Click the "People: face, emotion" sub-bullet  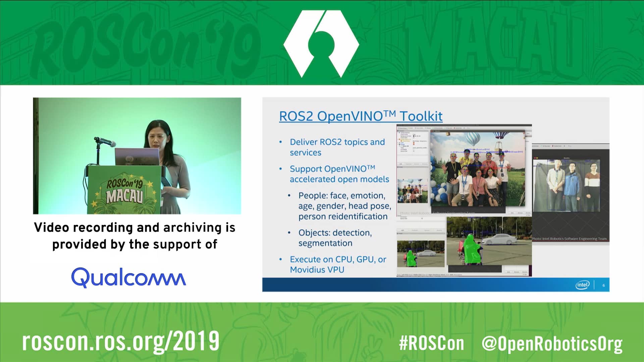[x=344, y=206]
